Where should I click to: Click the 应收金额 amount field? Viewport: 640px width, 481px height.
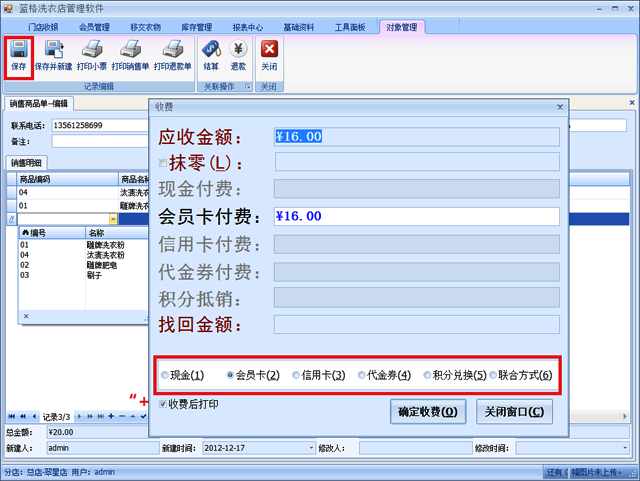(416, 137)
